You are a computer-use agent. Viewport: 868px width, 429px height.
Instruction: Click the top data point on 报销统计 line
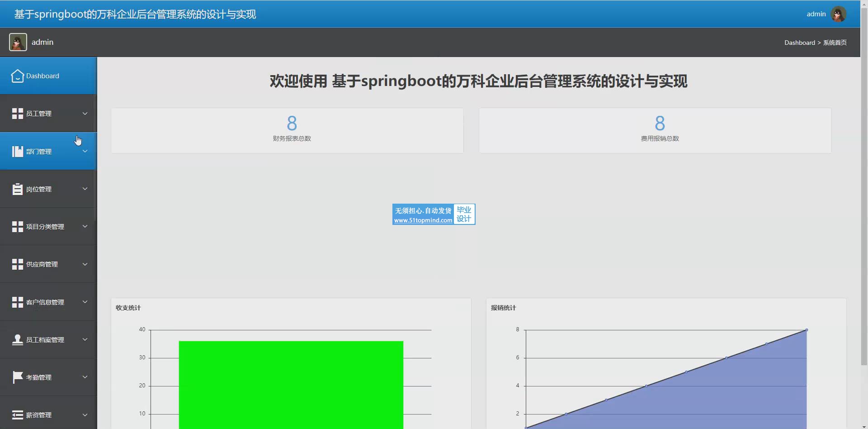[807, 330]
